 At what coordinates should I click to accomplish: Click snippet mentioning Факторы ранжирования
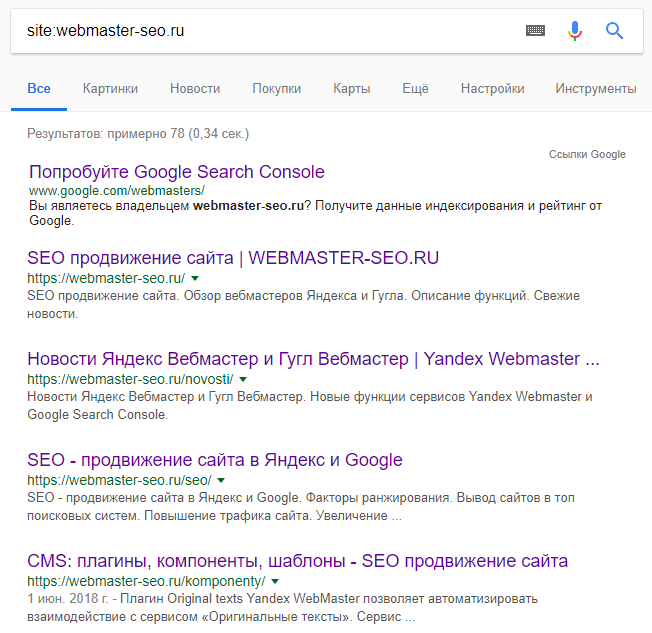301,507
